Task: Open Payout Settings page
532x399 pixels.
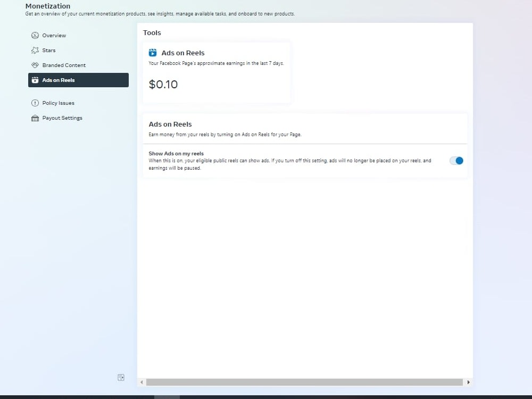Action: [x=78, y=118]
